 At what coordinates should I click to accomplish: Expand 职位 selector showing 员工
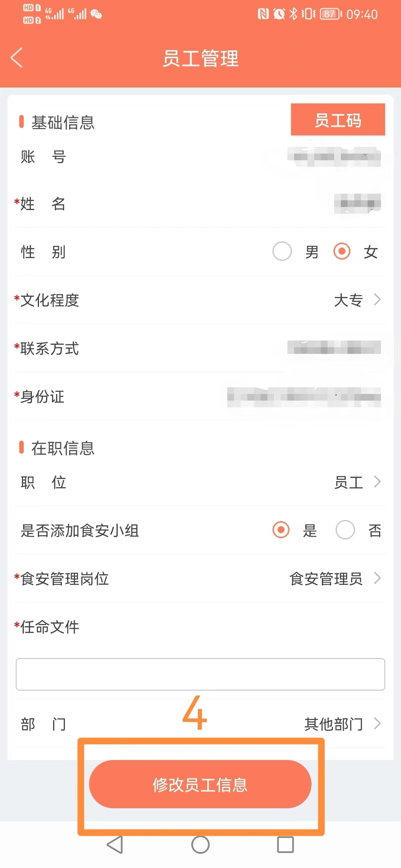tap(200, 482)
